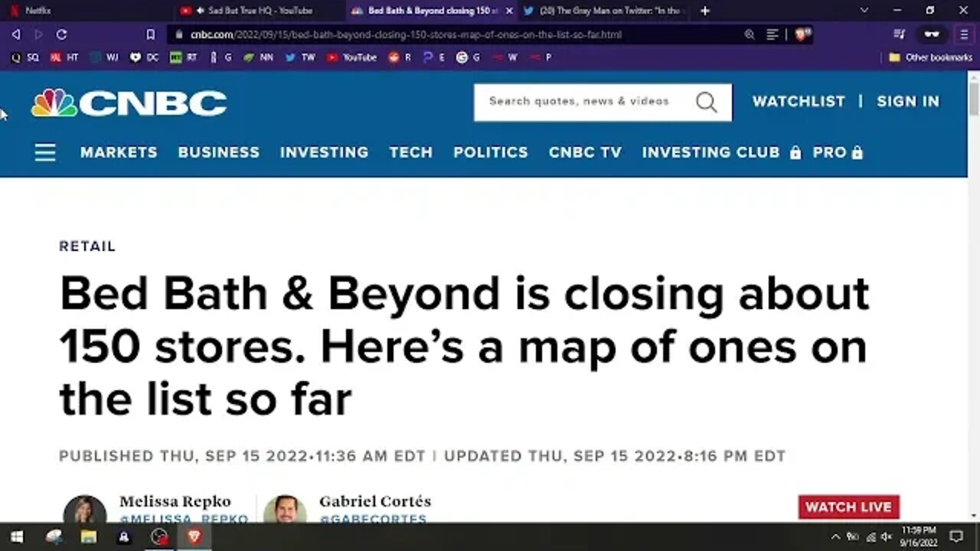Screen dimensions: 980x551
Task: Open File Explorer from the taskbar
Action: tap(89, 537)
